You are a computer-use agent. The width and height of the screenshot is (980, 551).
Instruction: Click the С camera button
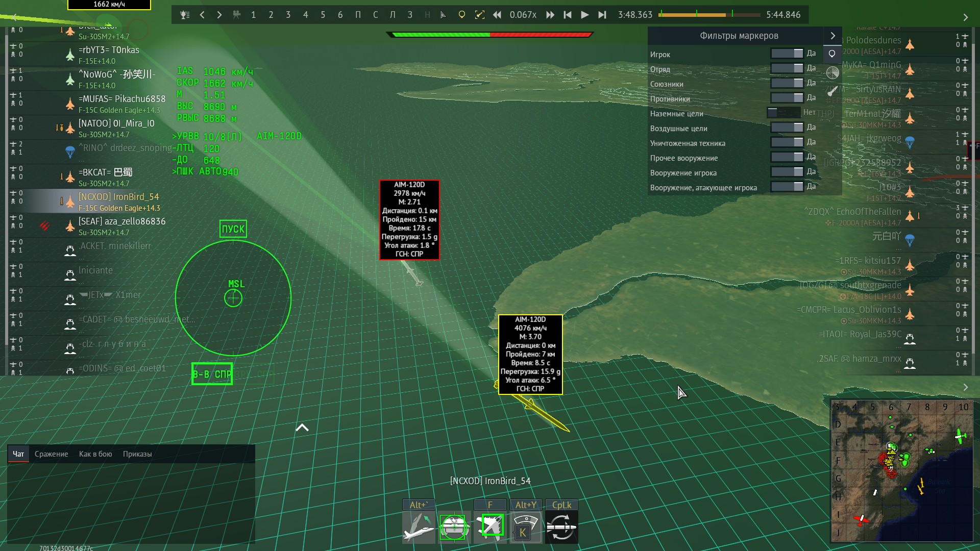(375, 15)
